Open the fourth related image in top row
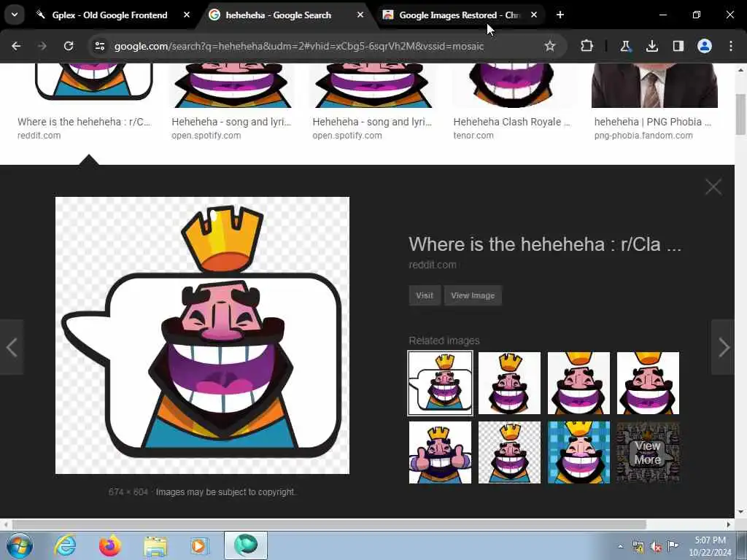The image size is (747, 560). click(x=648, y=384)
